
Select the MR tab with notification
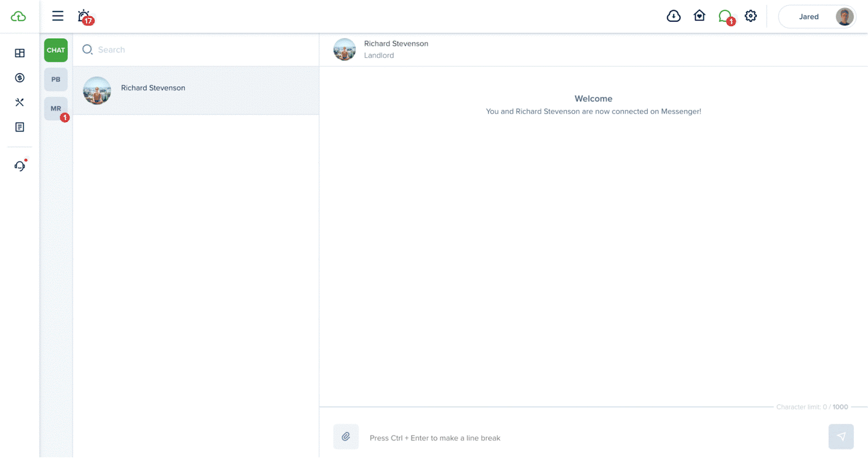coord(56,109)
